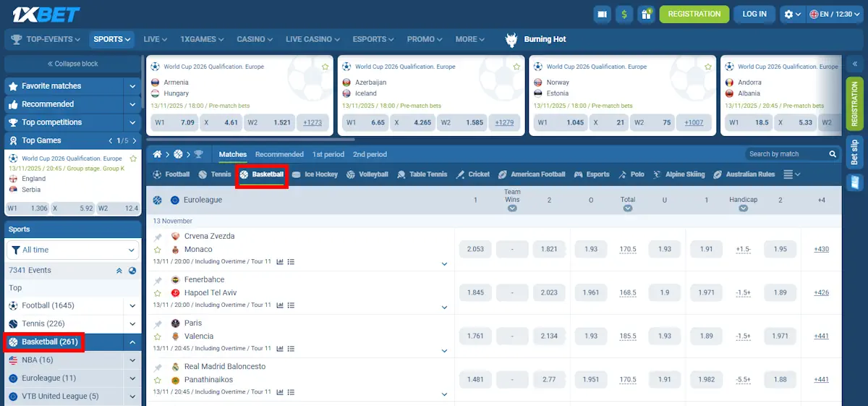
Task: Select Ice Hockey in the sports bar
Action: pyautogui.click(x=315, y=174)
